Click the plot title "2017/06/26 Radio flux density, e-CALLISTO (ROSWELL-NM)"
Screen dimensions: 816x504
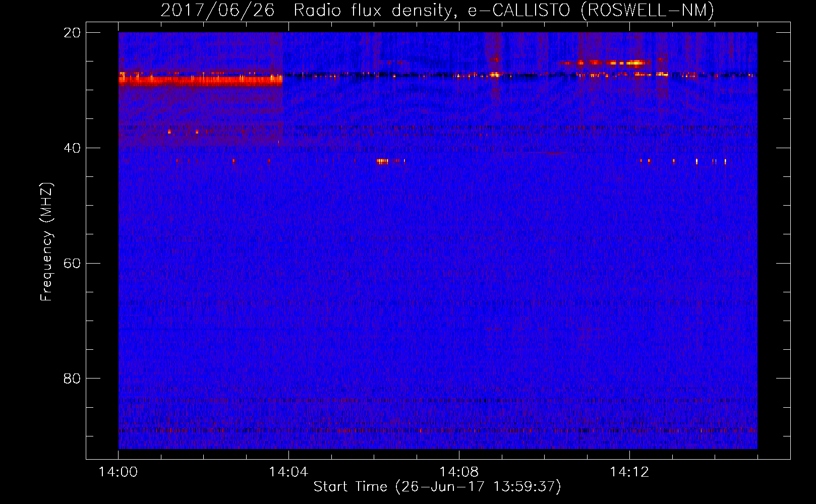coord(437,10)
